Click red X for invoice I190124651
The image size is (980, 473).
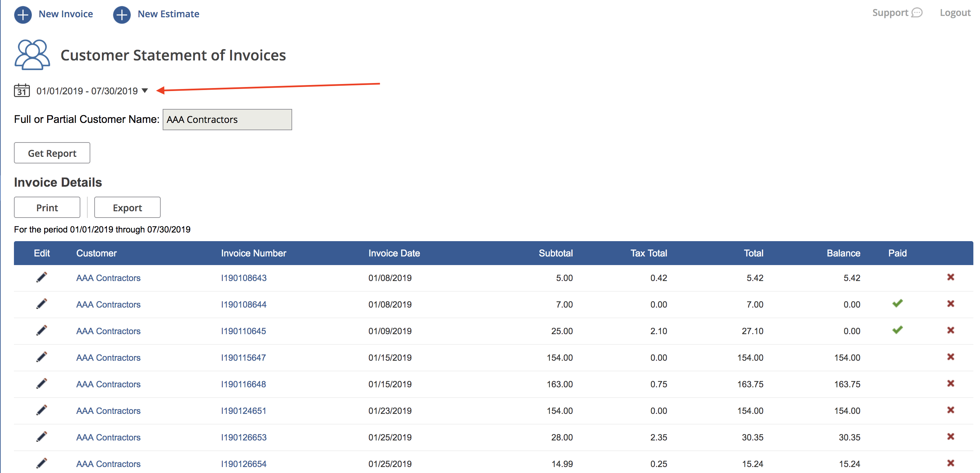tap(950, 410)
